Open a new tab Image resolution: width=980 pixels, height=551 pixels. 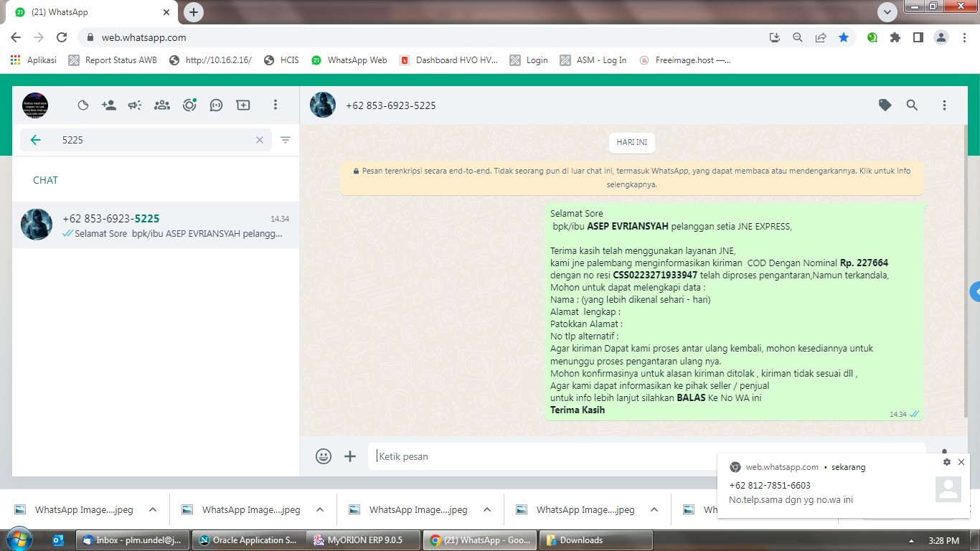[193, 12]
